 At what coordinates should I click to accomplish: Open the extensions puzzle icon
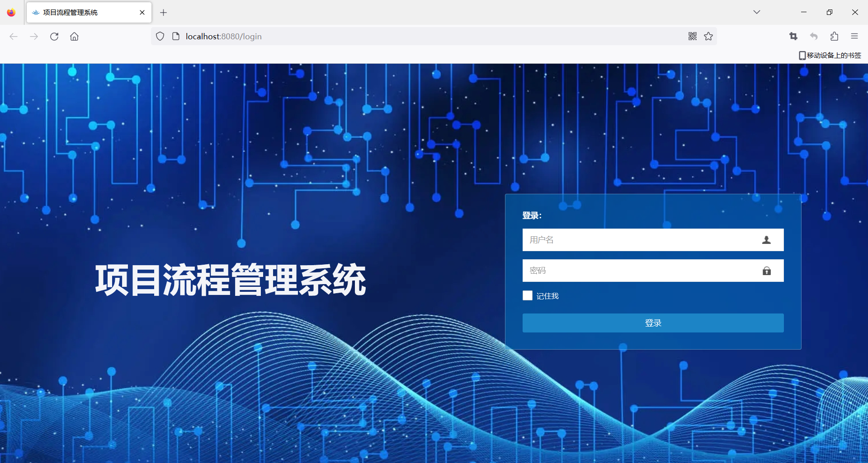pos(834,36)
